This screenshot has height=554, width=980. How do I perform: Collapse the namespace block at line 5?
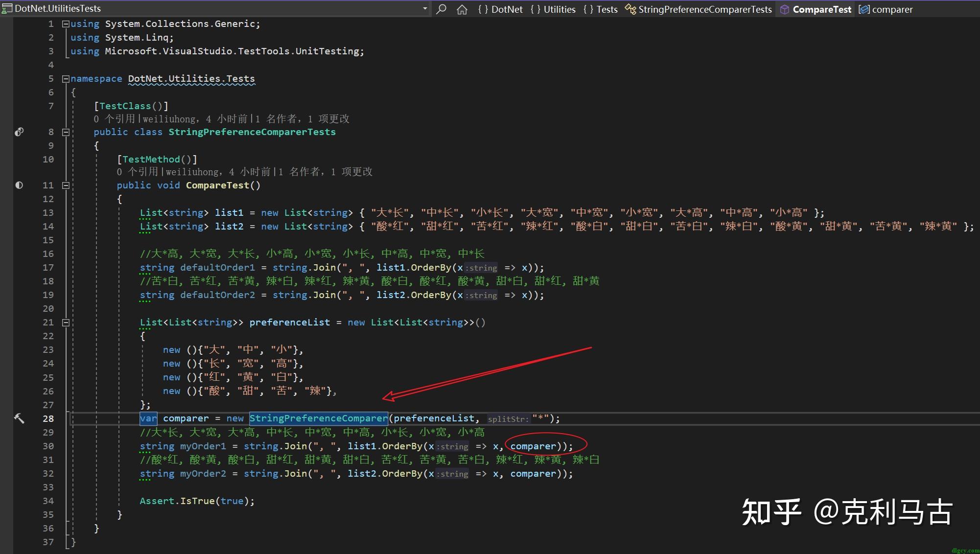coord(66,78)
